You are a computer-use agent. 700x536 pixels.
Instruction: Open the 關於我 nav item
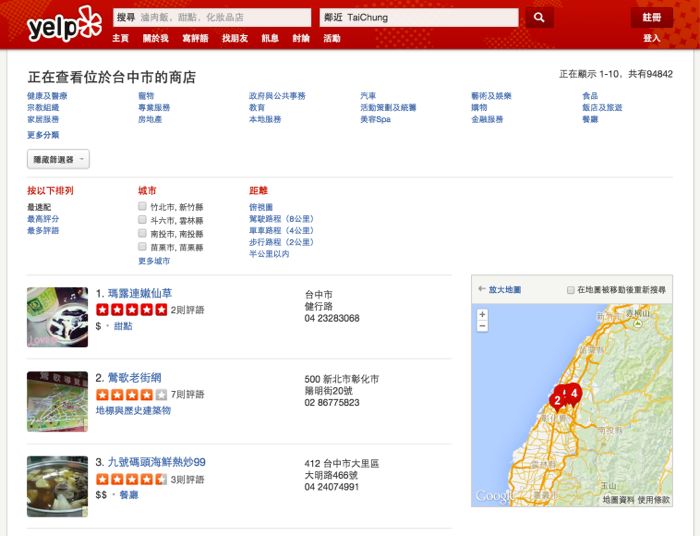point(155,38)
